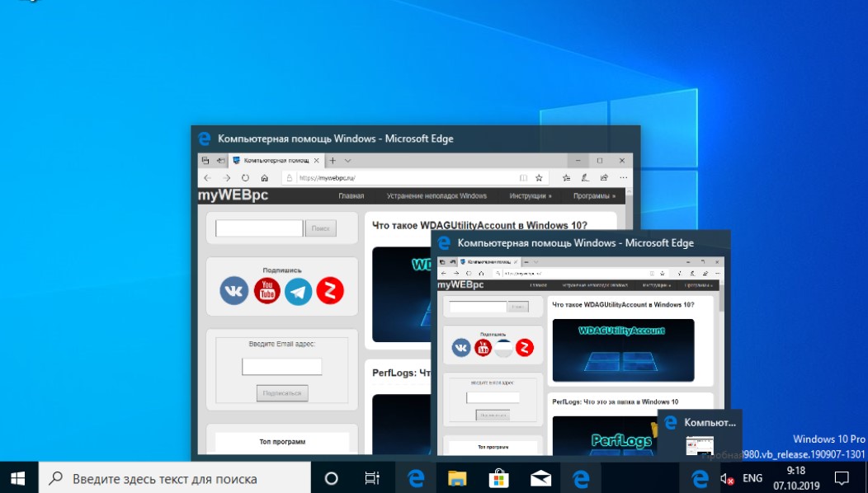Open the Windows Start menu
This screenshot has height=493, width=868.
[x=18, y=478]
